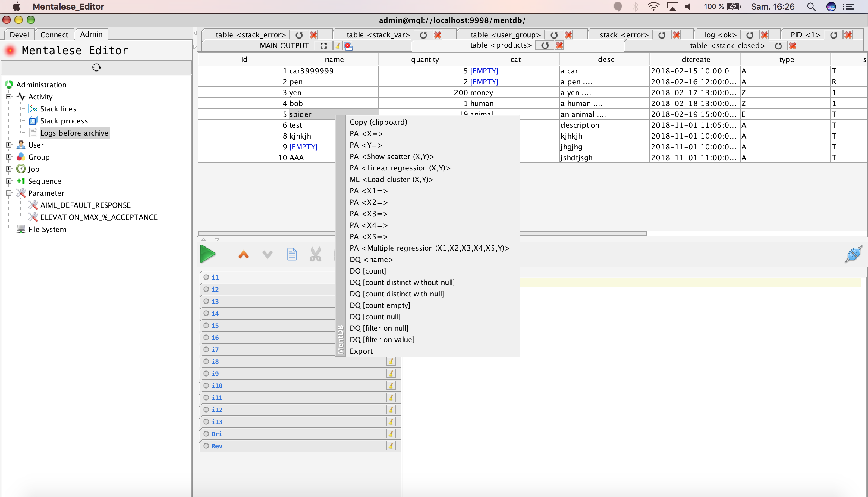Image resolution: width=868 pixels, height=497 pixels.
Task: Click the blue plug connection icon
Action: click(x=853, y=254)
